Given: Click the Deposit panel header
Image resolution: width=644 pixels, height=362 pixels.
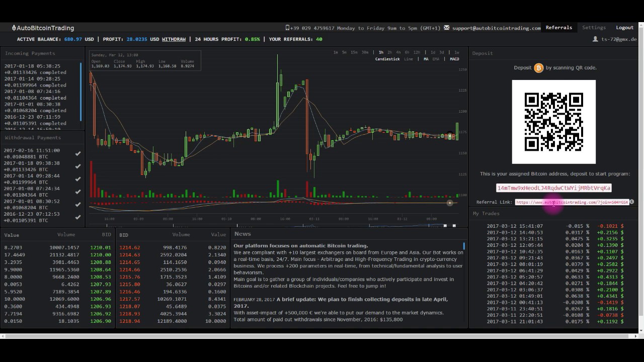Looking at the screenshot, I should 482,53.
